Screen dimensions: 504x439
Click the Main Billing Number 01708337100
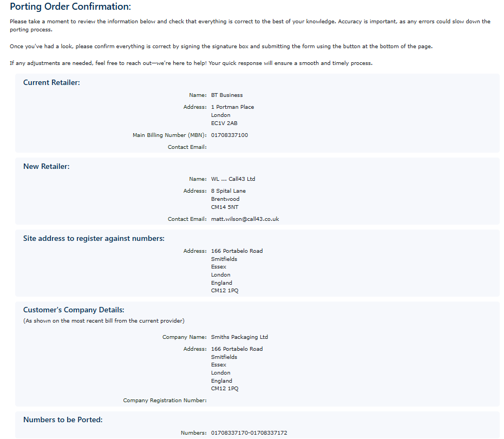tap(230, 135)
